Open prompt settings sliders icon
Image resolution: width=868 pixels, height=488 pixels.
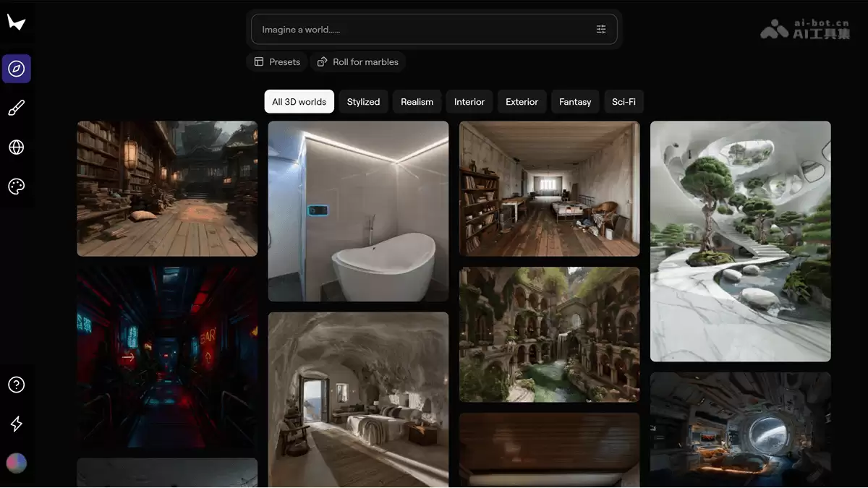[601, 30]
